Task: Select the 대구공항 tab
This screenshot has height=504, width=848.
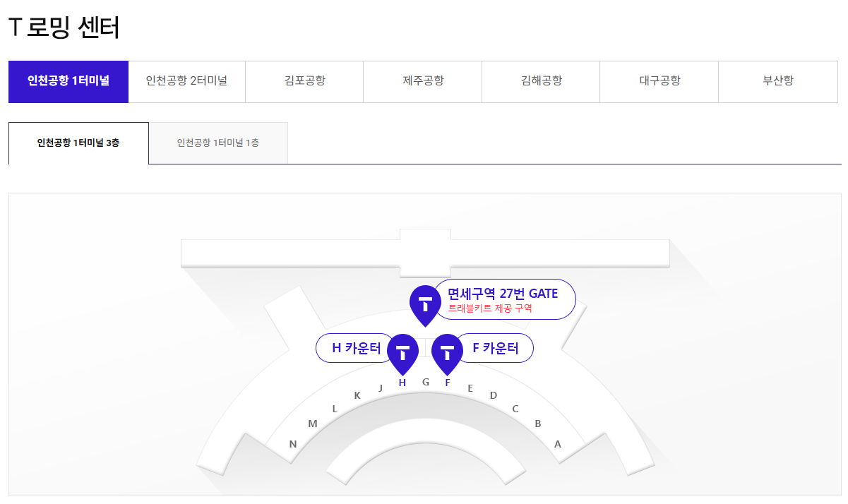Action: pyautogui.click(x=659, y=81)
